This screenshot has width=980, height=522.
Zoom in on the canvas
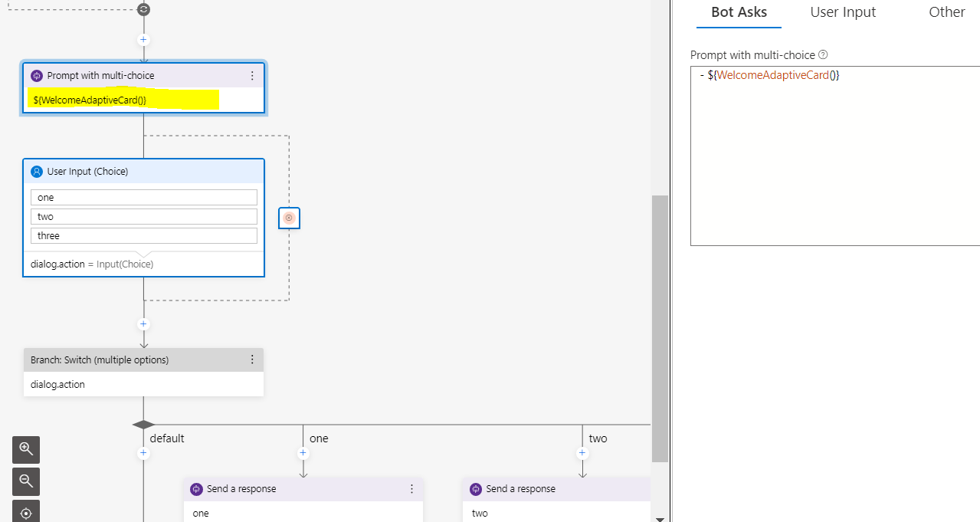(26, 450)
